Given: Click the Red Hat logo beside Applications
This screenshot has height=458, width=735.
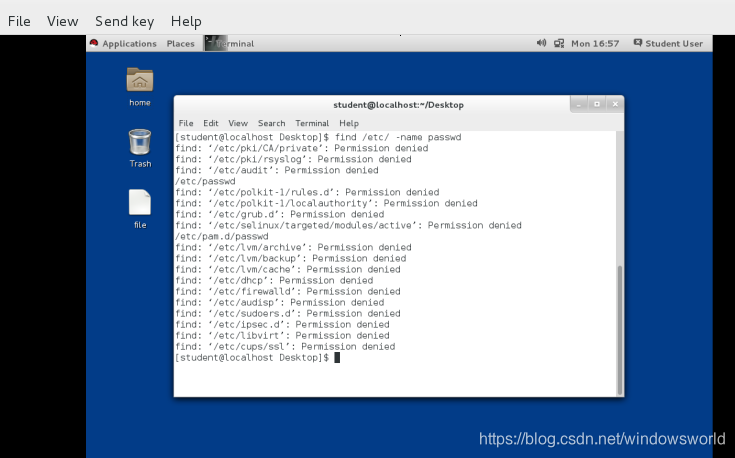Looking at the screenshot, I should (94, 43).
